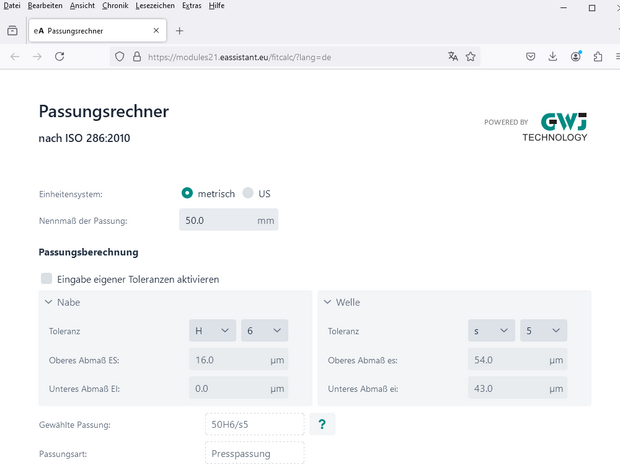Open a new browser tab with plus icon

180,31
